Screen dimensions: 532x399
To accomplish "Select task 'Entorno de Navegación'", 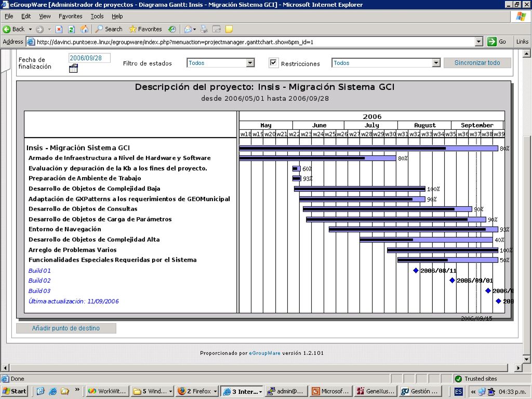I will tap(65, 229).
